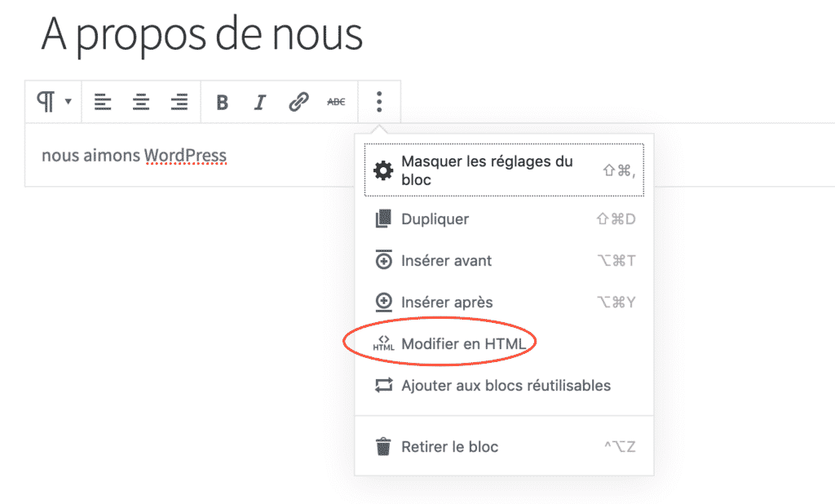
Task: Align the paragraph text right
Action: [x=179, y=101]
